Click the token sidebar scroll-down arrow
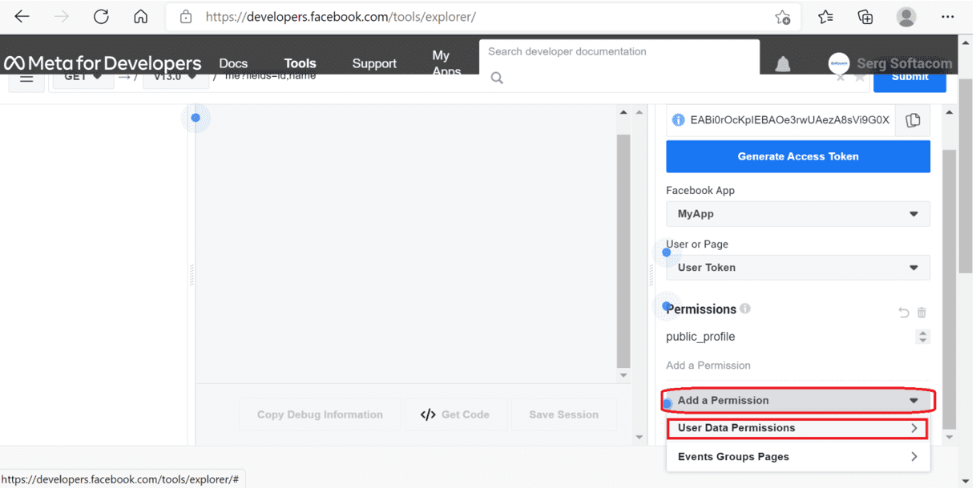Screen dimensions: 980x501 point(950,438)
